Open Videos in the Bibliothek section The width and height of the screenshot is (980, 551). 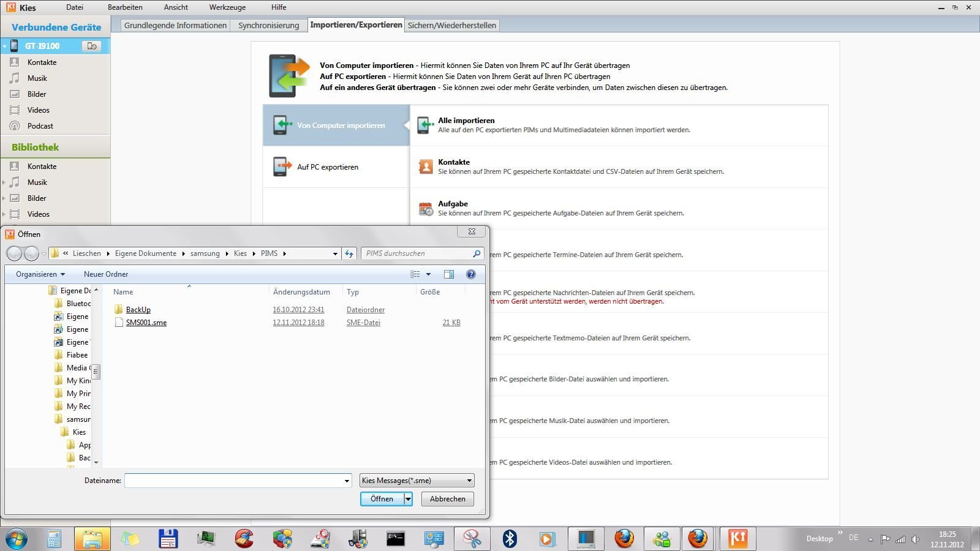pos(38,214)
